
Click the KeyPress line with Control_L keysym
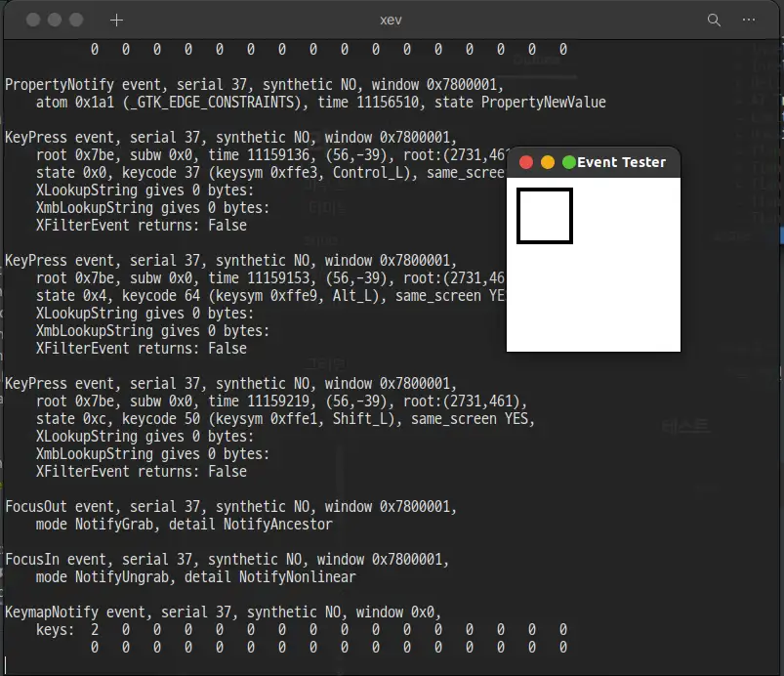[270, 173]
